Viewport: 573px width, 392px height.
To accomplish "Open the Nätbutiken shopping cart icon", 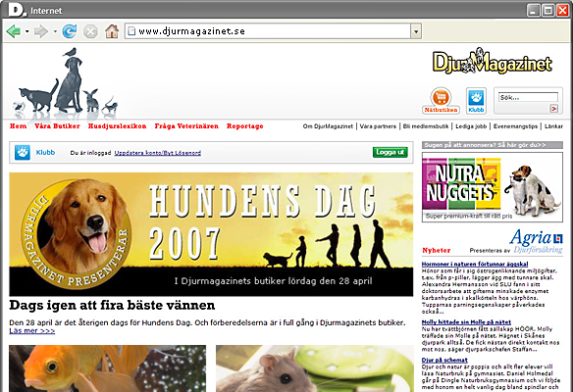I will 441,100.
